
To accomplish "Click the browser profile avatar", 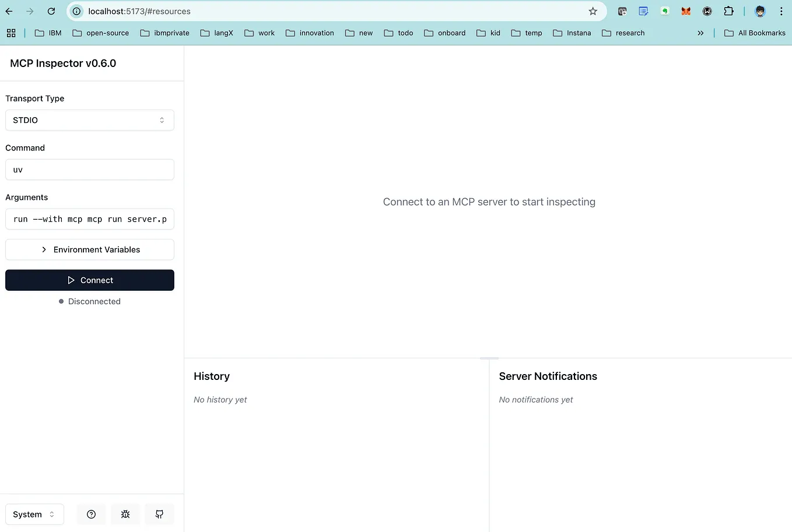I will click(760, 11).
